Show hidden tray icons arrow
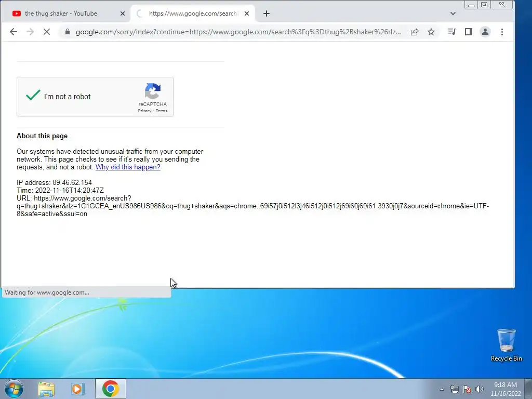 (442, 389)
